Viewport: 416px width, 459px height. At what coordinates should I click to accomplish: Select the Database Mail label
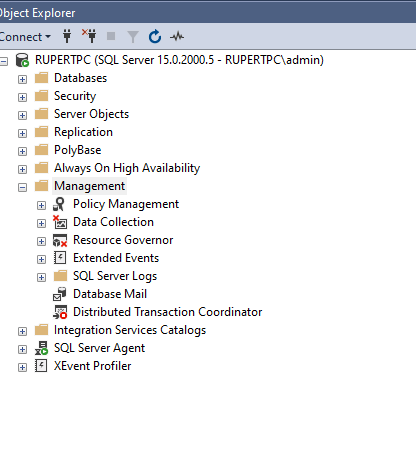[110, 294]
